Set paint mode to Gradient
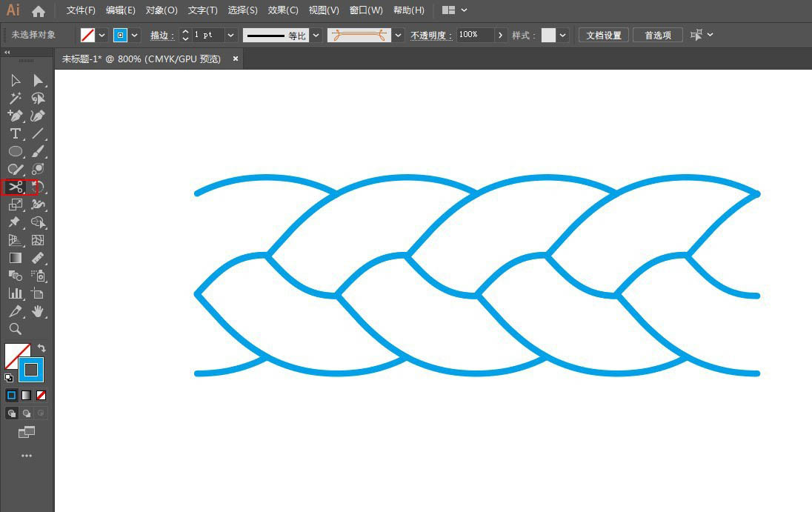The width and height of the screenshot is (812, 512). tap(27, 396)
